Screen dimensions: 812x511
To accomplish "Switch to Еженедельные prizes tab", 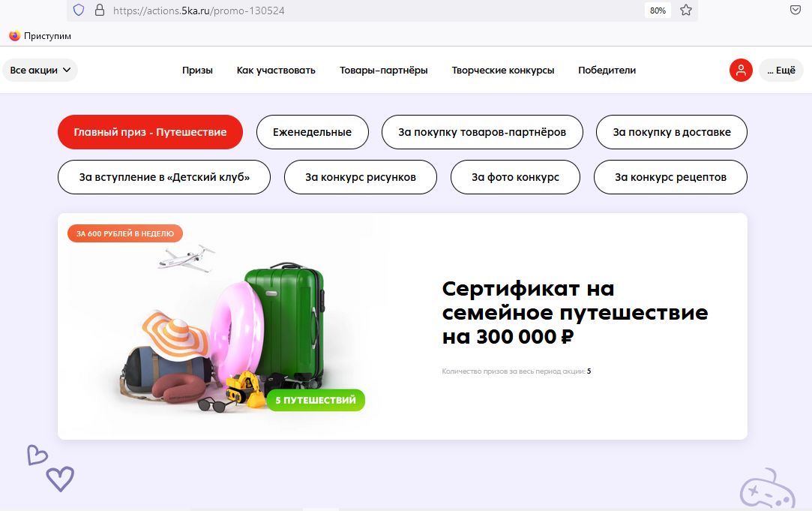I will tap(312, 132).
